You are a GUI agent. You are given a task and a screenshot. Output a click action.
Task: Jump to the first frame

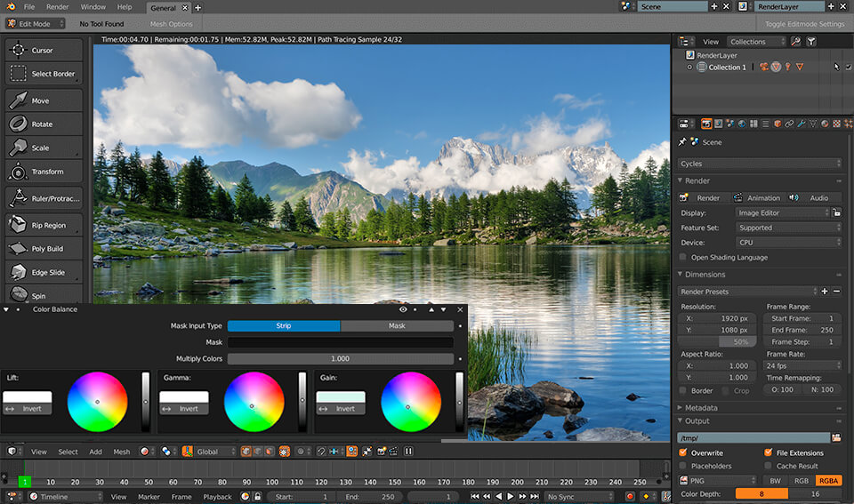(475, 496)
